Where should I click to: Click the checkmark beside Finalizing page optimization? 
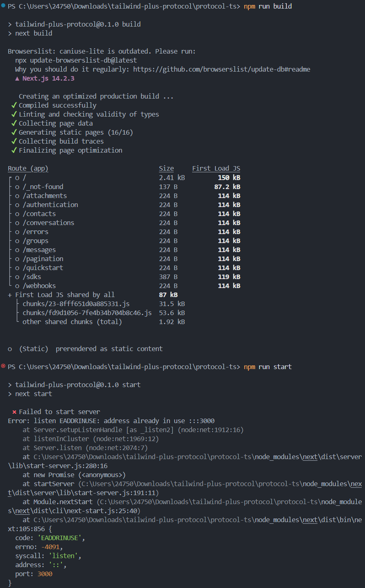(14, 150)
